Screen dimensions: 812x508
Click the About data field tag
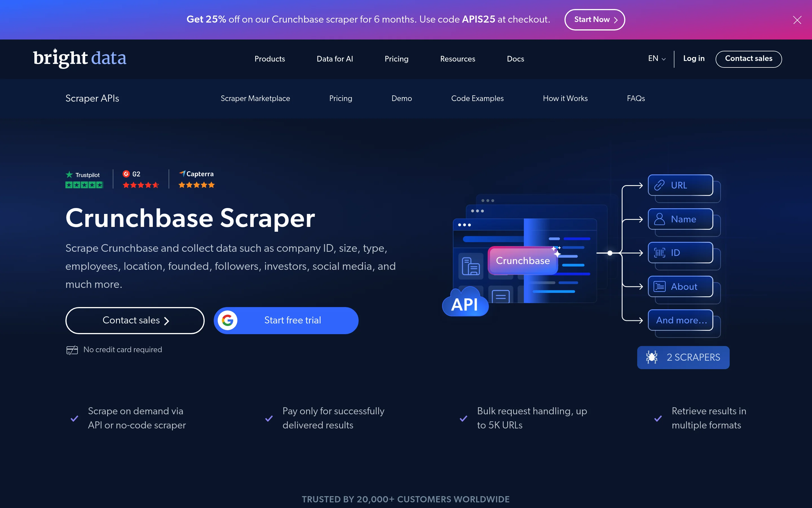click(x=680, y=286)
